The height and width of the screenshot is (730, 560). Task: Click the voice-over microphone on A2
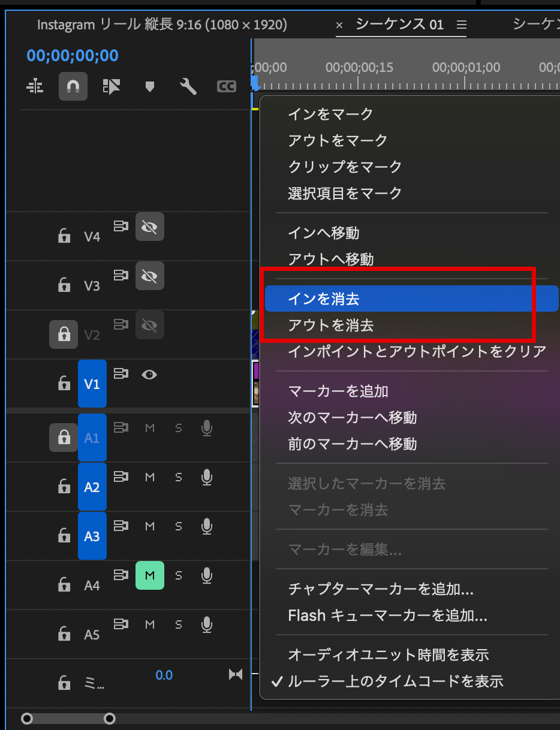(x=207, y=477)
